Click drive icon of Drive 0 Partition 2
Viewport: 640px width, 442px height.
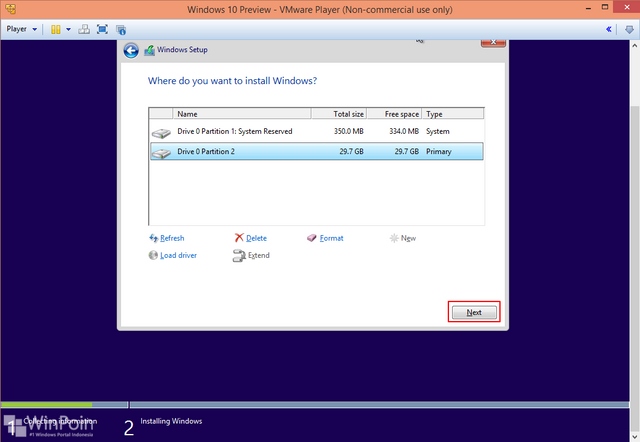[x=161, y=153]
